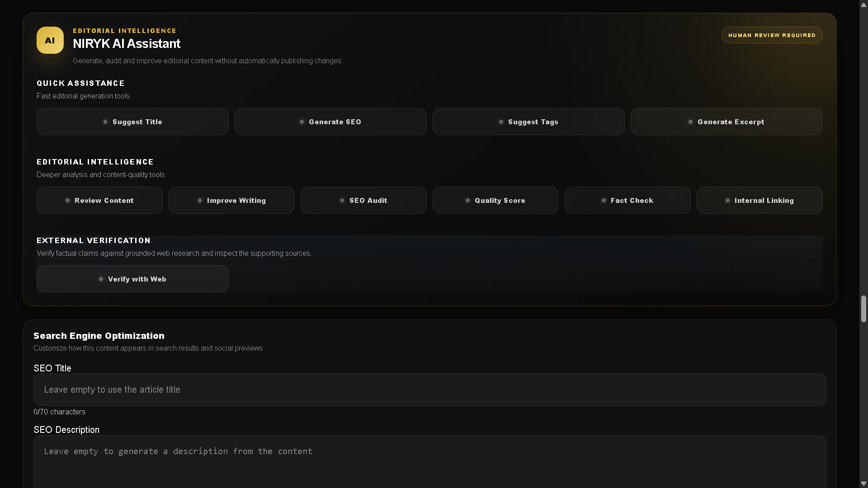Image resolution: width=868 pixels, height=488 pixels.
Task: Click the Suggest Tags button
Action: point(528,122)
